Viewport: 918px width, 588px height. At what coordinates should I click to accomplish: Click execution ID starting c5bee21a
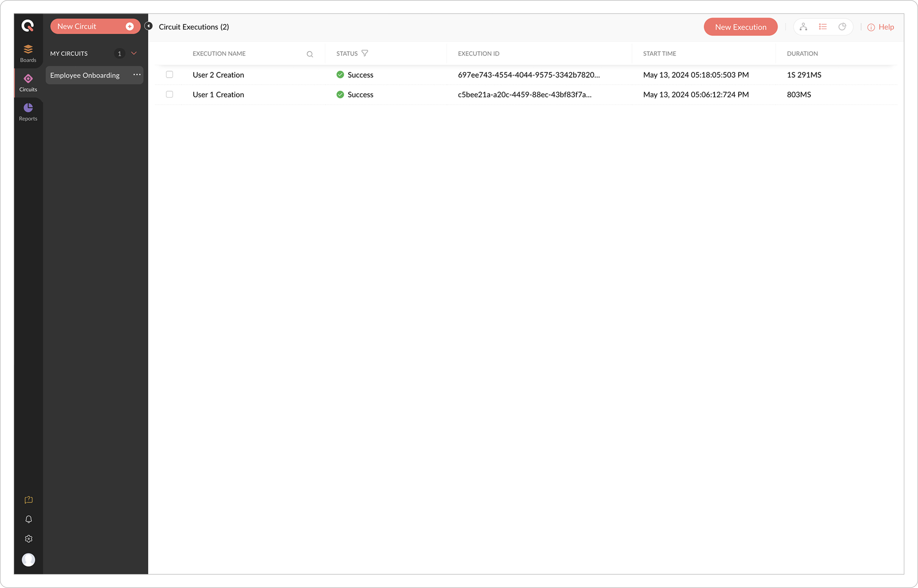tap(525, 95)
